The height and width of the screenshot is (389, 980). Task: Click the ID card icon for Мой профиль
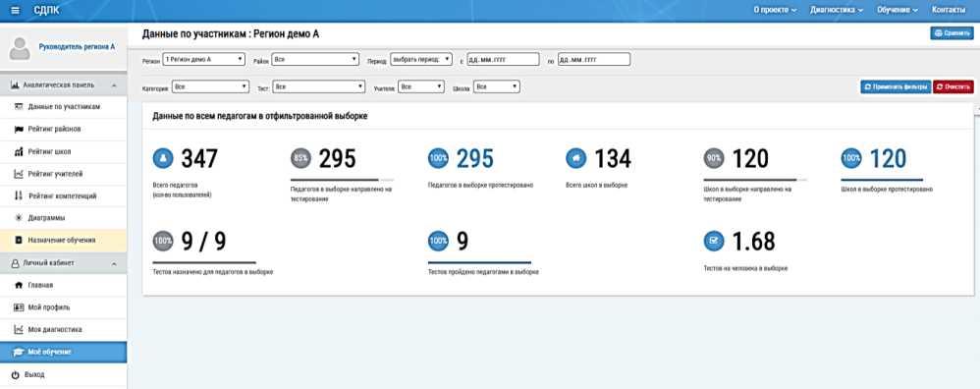(x=18, y=307)
